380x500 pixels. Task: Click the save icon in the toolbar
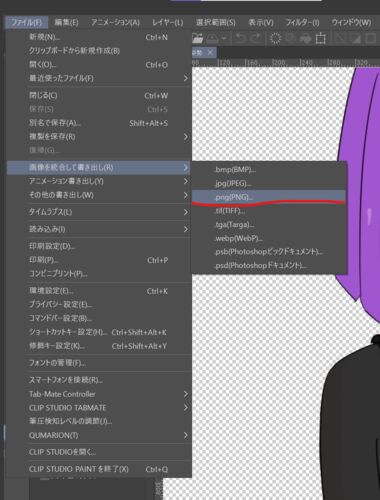click(212, 38)
